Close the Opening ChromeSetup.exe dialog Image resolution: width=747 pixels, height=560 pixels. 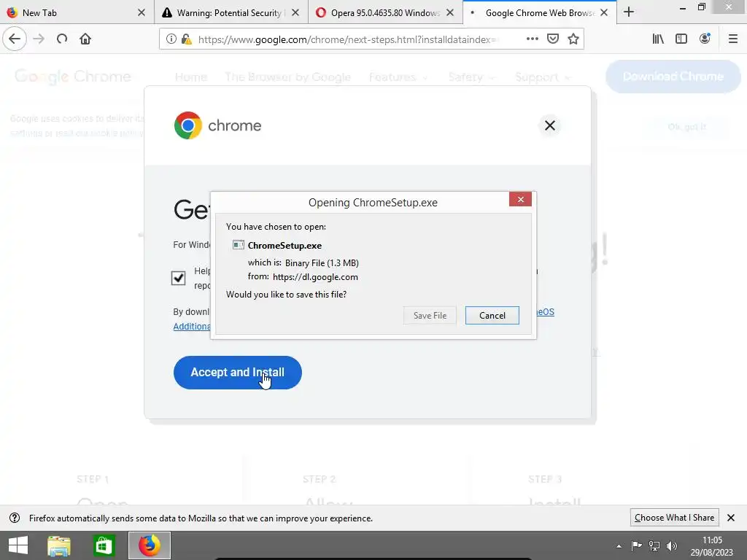(x=520, y=199)
